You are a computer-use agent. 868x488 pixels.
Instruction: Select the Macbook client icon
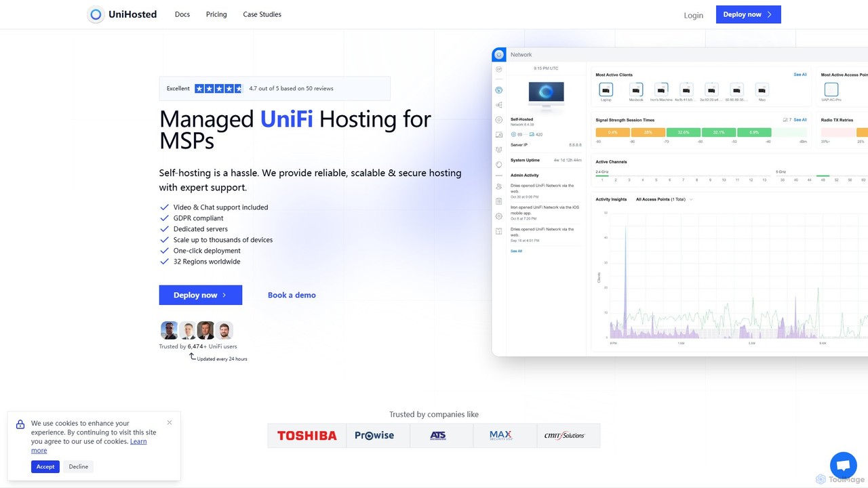pyautogui.click(x=636, y=89)
